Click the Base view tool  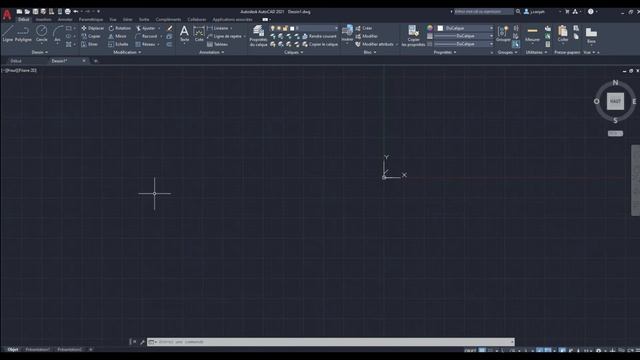(591, 35)
